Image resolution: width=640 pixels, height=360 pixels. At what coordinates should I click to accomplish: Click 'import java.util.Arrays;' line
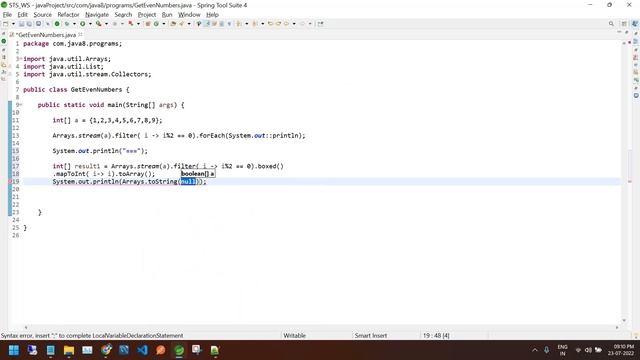67,59
